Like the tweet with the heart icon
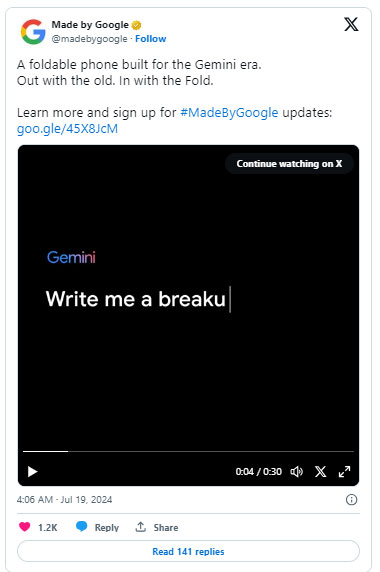This screenshot has width=380, height=572. pos(24,527)
